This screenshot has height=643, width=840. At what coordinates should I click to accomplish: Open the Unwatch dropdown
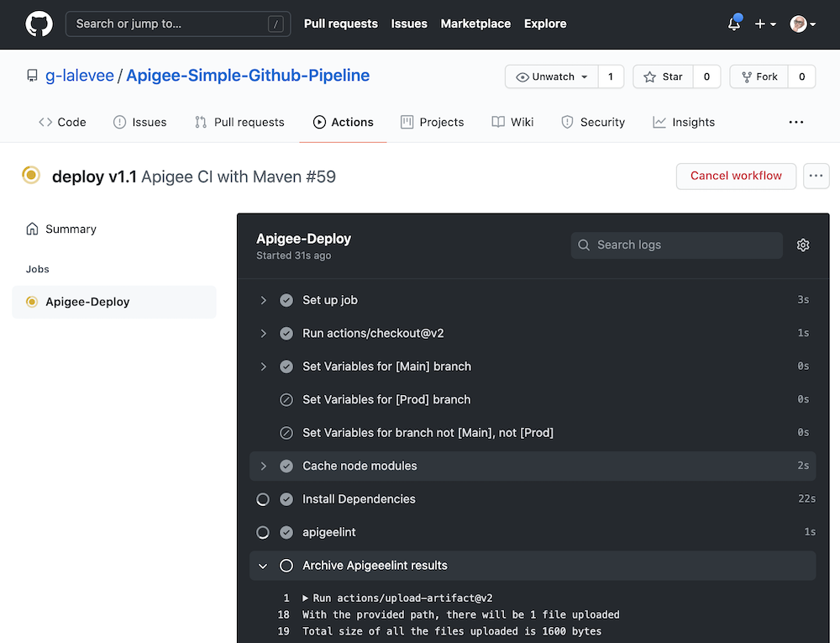click(x=552, y=76)
